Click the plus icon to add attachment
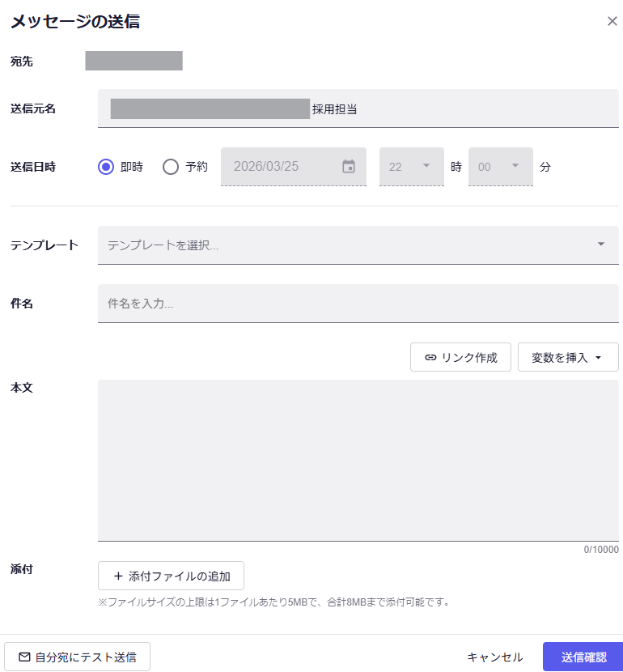Screen dimensions: 623x672 (x=118, y=576)
